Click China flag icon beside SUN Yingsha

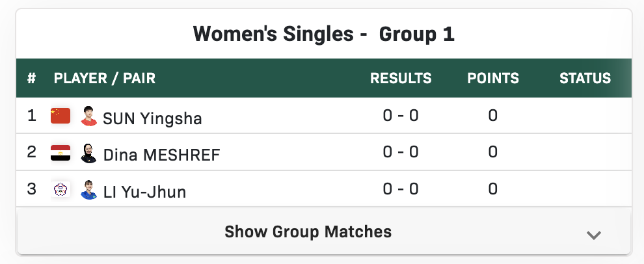click(x=60, y=116)
